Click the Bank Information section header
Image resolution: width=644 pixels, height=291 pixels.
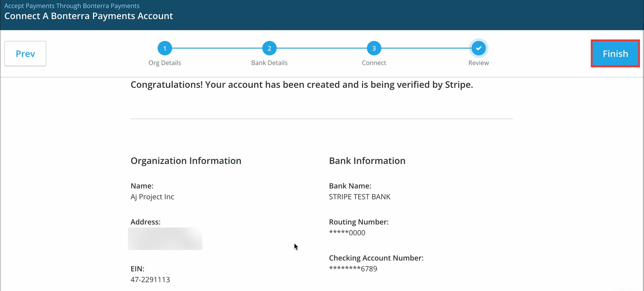pos(367,160)
